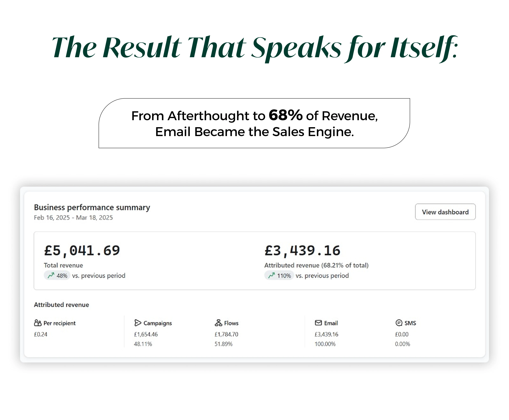Click the bold 68% in the callout
The height and width of the screenshot is (420, 509).
coord(286,115)
